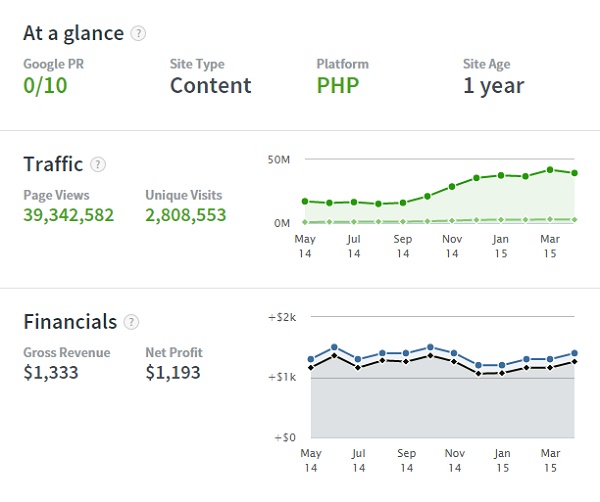Click the Gross Revenue value $1,333
The width and height of the screenshot is (600, 502).
pyautogui.click(x=48, y=373)
